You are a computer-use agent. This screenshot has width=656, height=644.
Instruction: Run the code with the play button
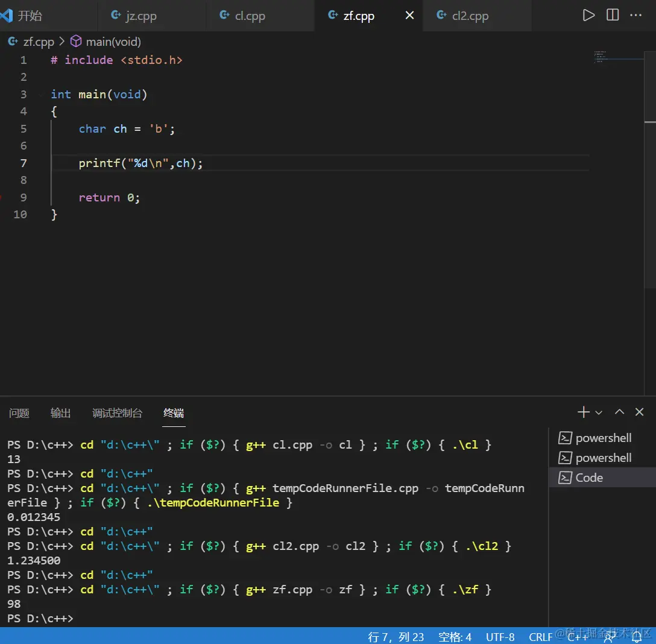tap(588, 15)
